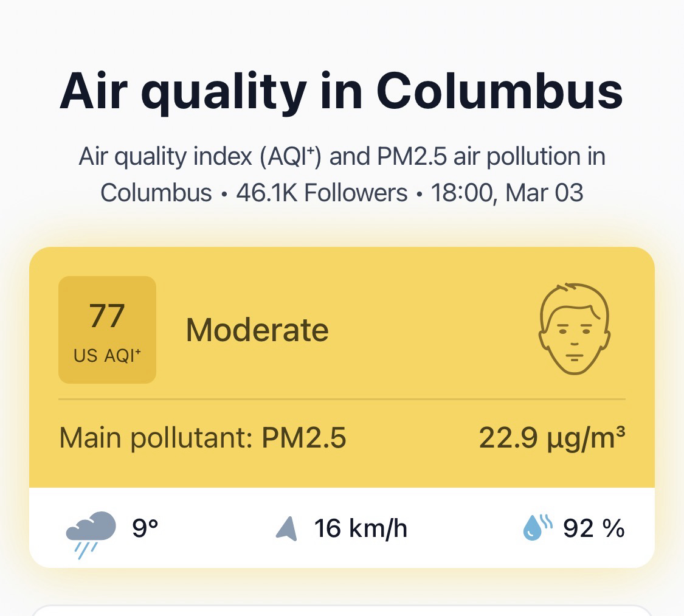The height and width of the screenshot is (616, 684).
Task: Click the Air quality in Columbus heading
Action: coord(341,91)
